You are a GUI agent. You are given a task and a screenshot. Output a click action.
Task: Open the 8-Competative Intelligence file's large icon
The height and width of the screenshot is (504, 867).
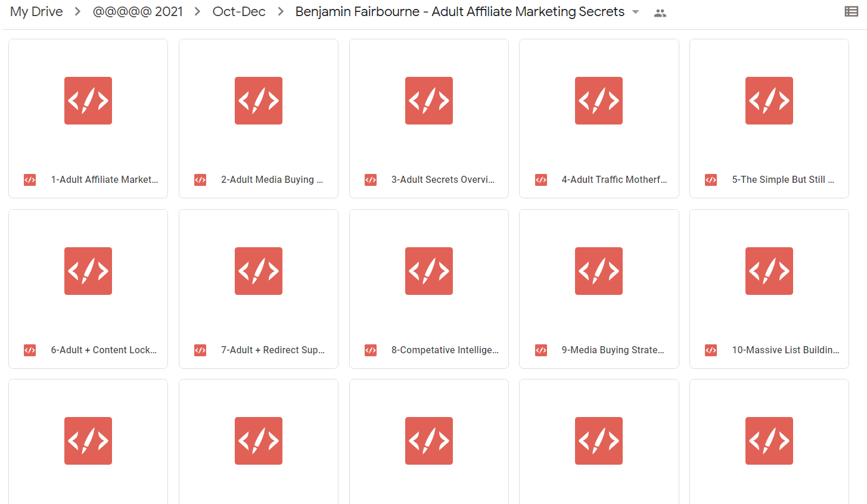point(429,271)
